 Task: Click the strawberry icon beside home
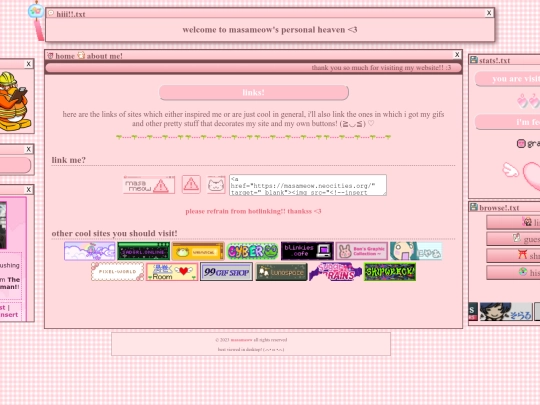(x=50, y=55)
